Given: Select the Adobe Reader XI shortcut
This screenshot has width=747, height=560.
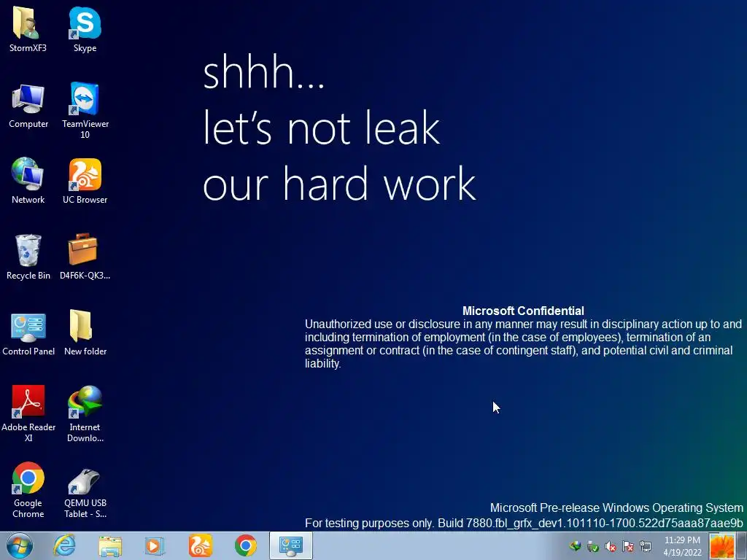Looking at the screenshot, I should pyautogui.click(x=28, y=413).
